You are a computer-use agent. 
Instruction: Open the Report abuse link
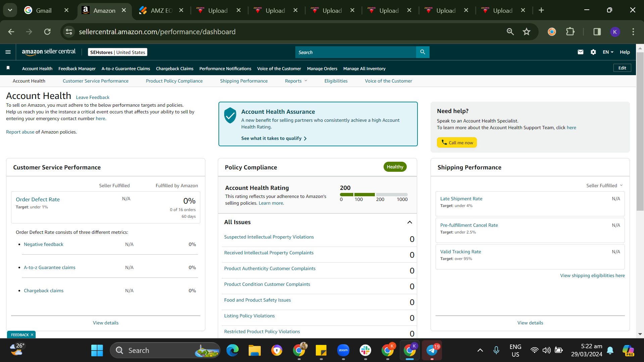[20, 132]
